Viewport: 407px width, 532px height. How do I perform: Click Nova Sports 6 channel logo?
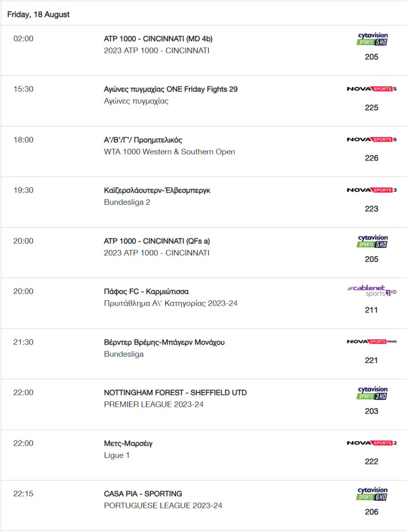[372, 140]
